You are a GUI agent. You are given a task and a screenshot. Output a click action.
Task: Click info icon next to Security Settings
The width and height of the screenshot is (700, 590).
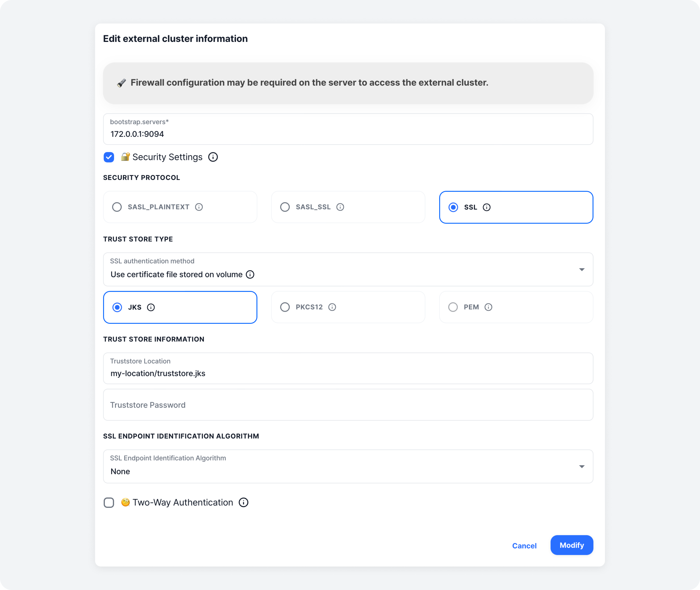[x=213, y=157]
